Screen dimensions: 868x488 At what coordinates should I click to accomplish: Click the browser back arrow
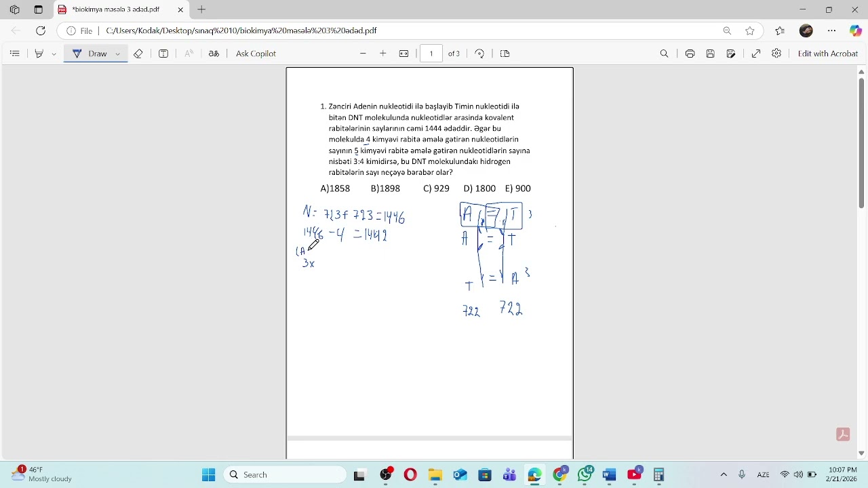16,30
